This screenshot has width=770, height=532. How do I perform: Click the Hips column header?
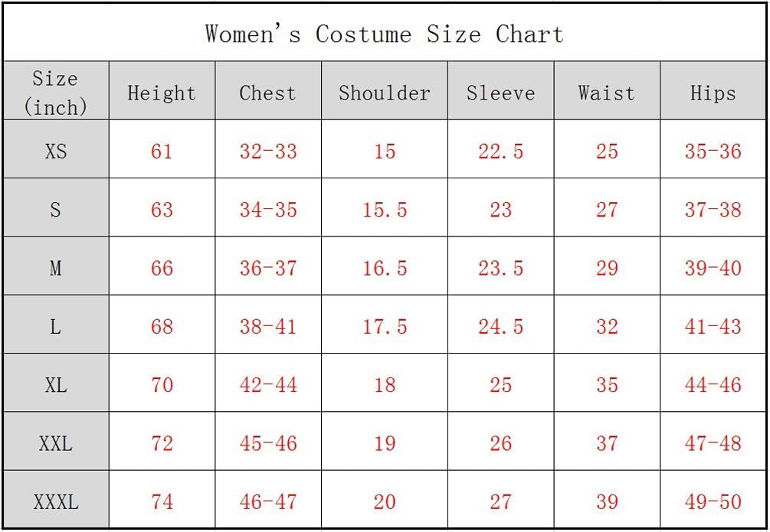click(713, 93)
